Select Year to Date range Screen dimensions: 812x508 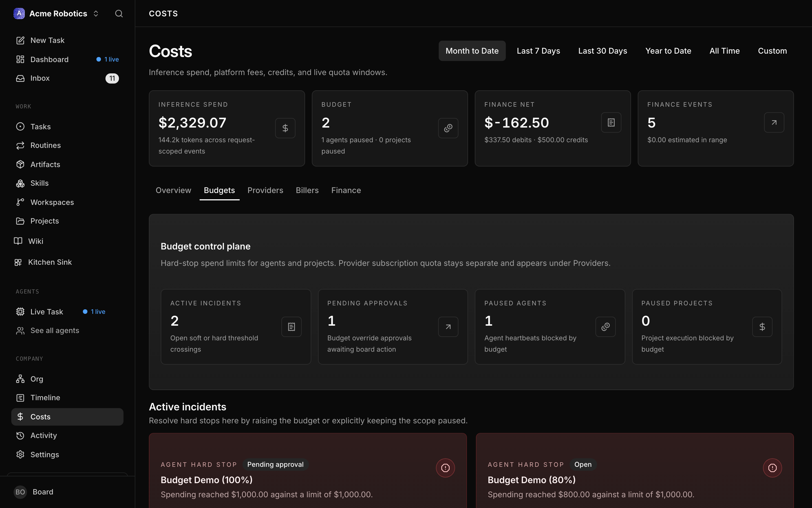click(x=668, y=51)
